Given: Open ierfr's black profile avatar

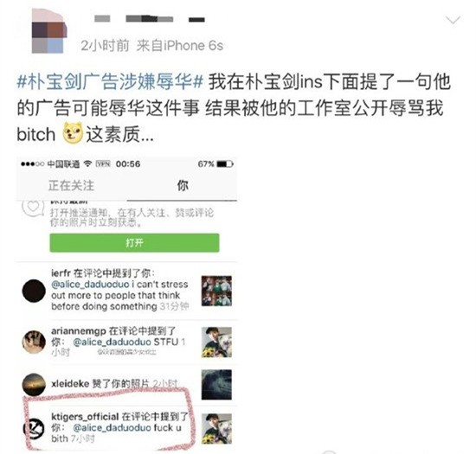Looking at the screenshot, I should point(34,291).
